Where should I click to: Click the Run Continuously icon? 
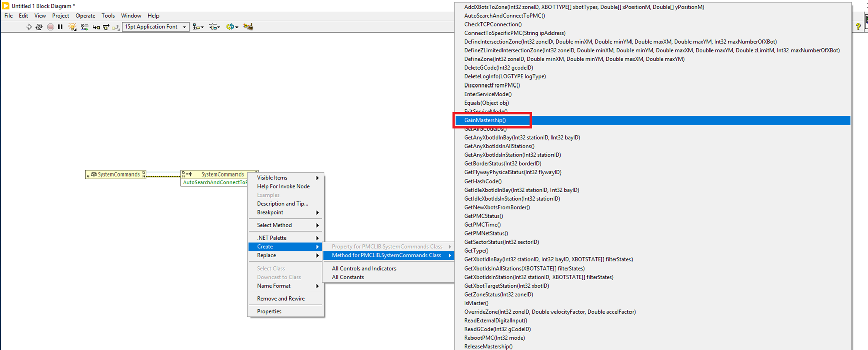coord(39,27)
